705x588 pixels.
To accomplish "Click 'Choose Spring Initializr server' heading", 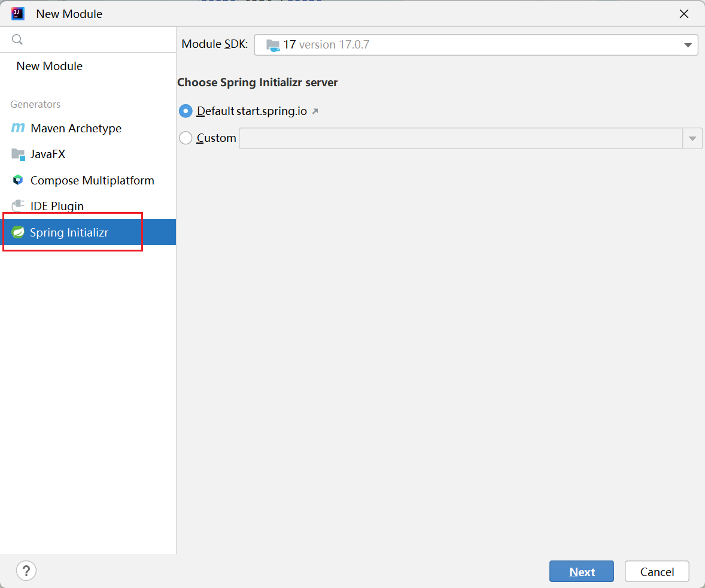I will coord(257,82).
